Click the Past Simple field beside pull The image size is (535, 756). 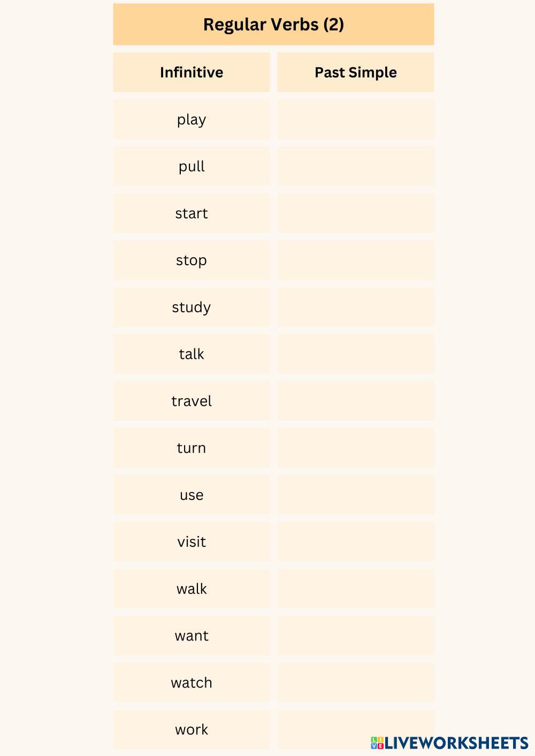pos(355,167)
